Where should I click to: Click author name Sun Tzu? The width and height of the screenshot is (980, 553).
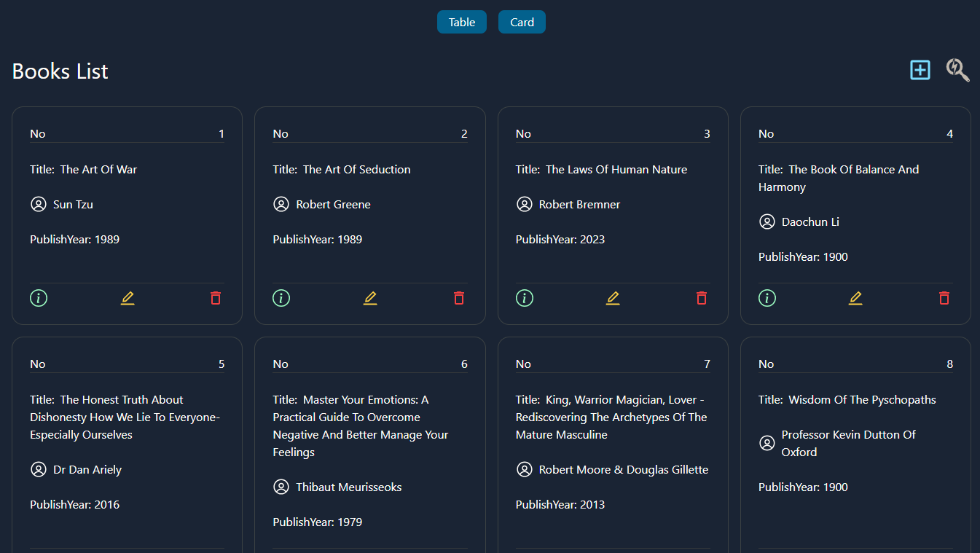(x=73, y=204)
